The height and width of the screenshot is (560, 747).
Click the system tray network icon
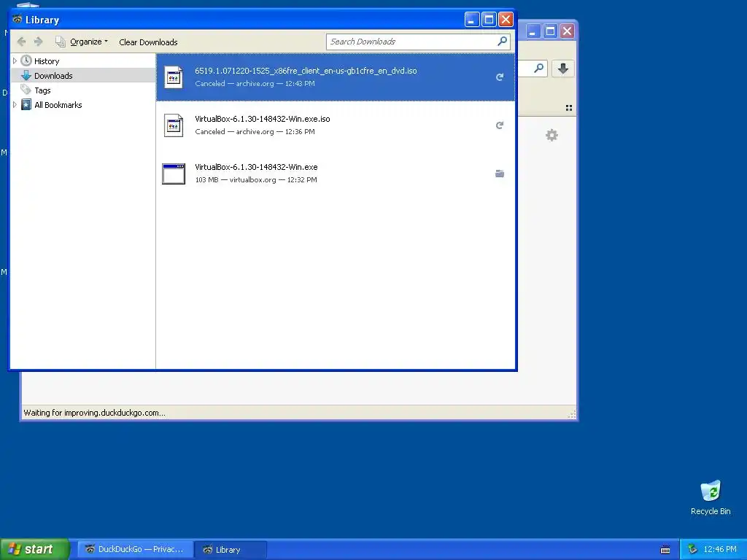point(692,550)
